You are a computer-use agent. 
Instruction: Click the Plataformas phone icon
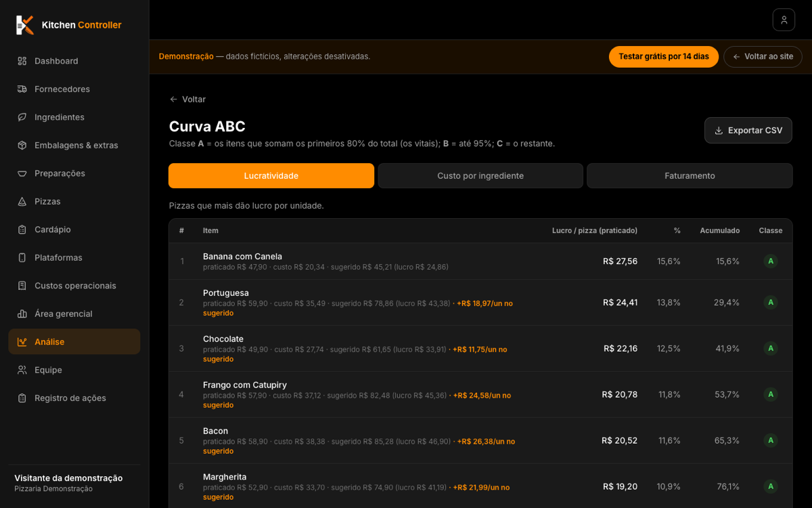[x=22, y=257]
